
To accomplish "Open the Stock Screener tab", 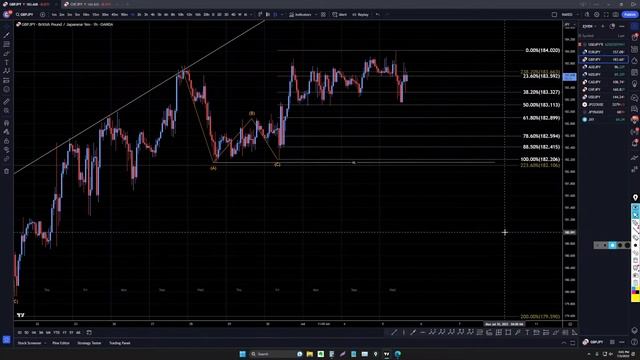I will [x=29, y=343].
